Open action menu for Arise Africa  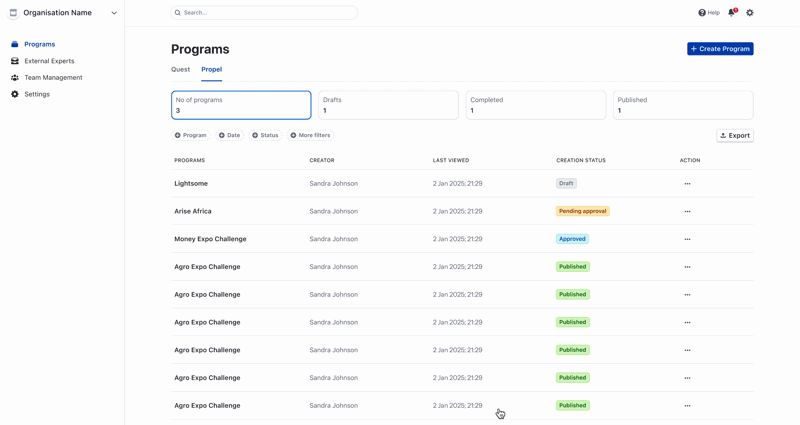pyautogui.click(x=687, y=212)
